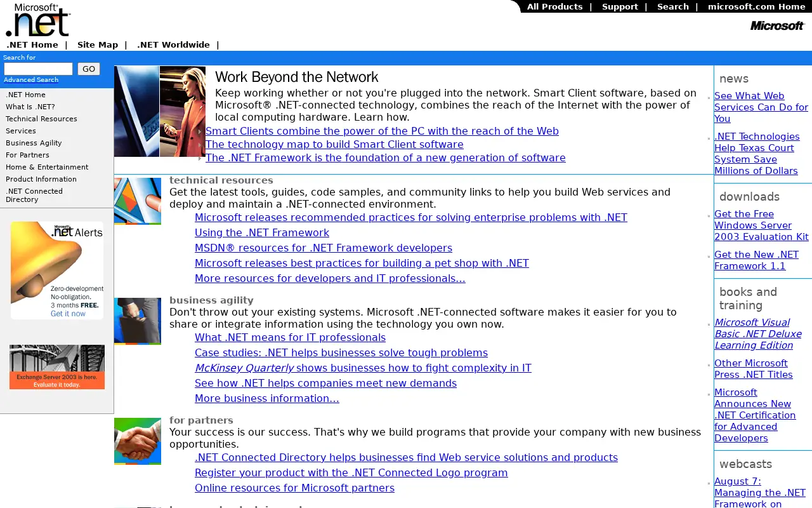The height and width of the screenshot is (508, 812).
Task: Select Home & Entertainment in sidebar
Action: pos(47,167)
